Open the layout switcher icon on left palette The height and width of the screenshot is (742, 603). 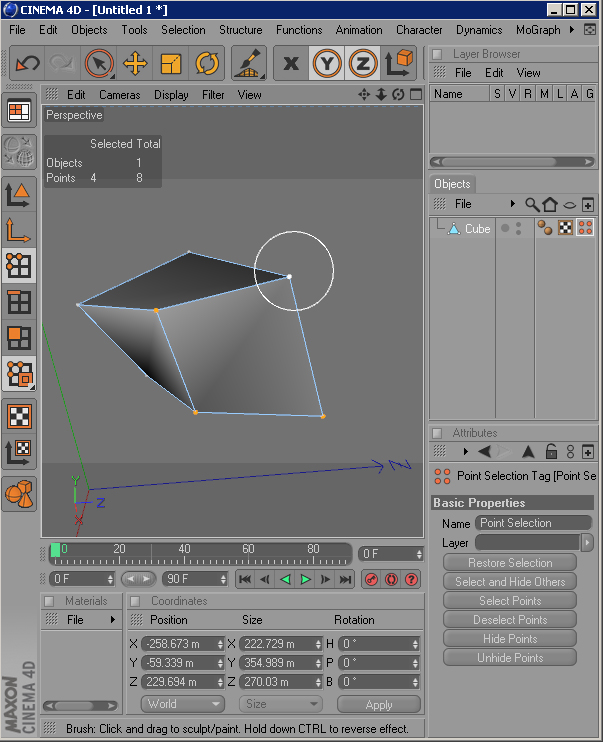click(19, 111)
